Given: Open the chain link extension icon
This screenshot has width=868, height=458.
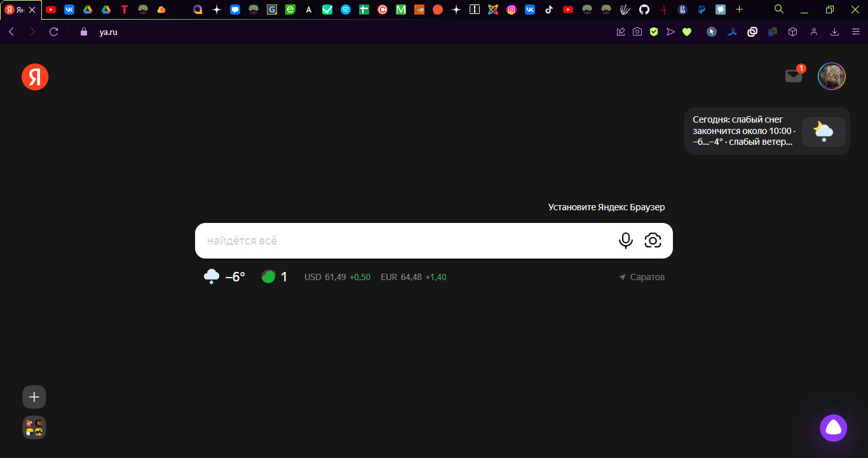Looking at the screenshot, I should pyautogui.click(x=752, y=32).
